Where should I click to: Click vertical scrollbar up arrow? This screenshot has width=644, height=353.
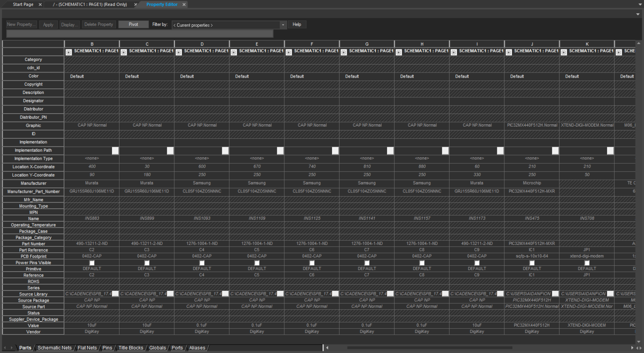pos(639,43)
